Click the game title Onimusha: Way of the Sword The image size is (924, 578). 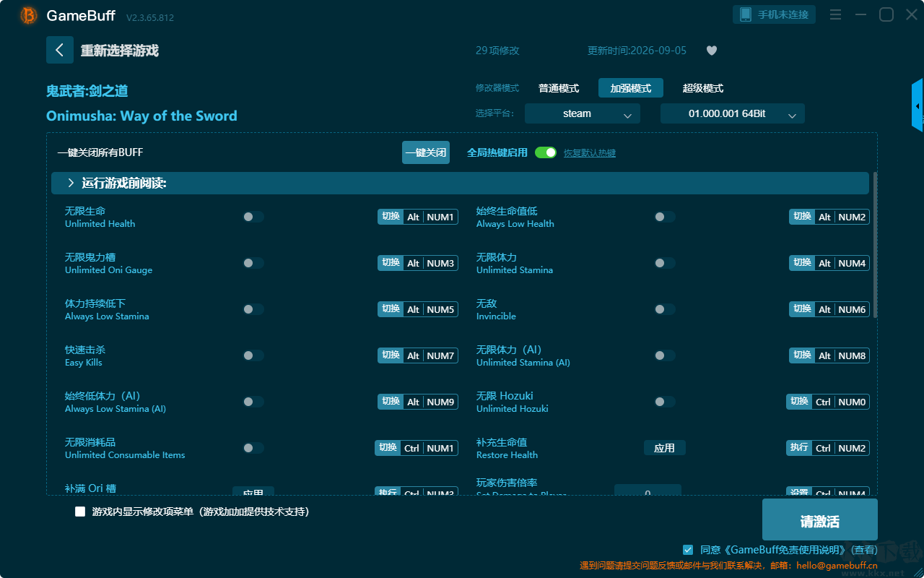pyautogui.click(x=141, y=116)
